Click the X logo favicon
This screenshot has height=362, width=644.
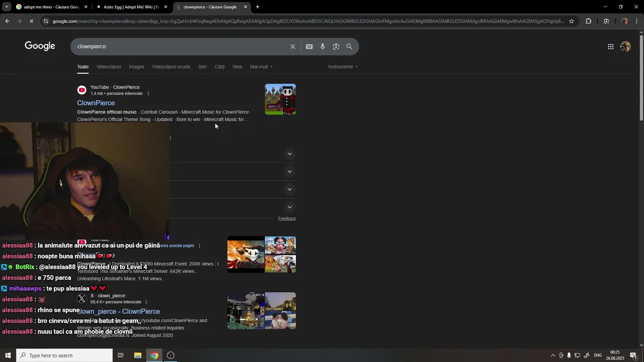tap(82, 299)
